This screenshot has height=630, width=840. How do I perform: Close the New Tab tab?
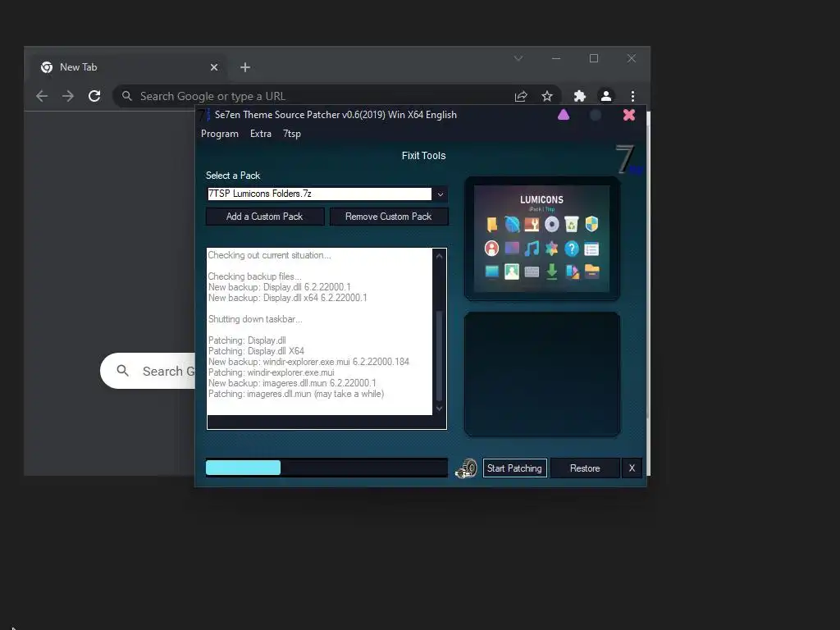[x=214, y=67]
